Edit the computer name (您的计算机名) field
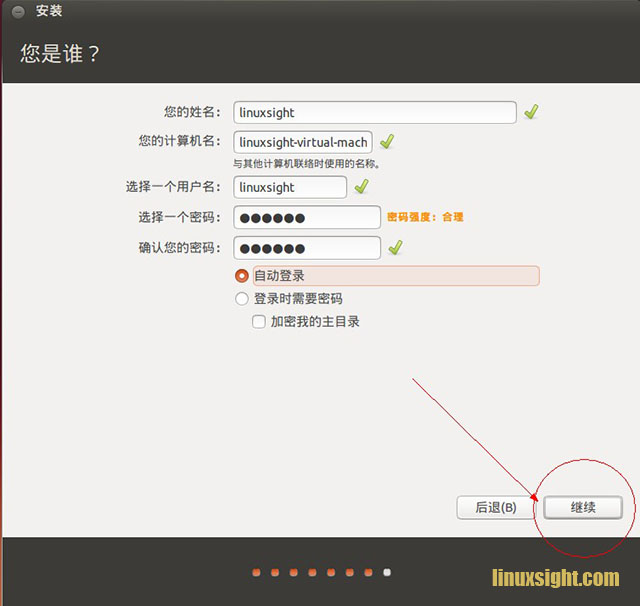The width and height of the screenshot is (640, 606). click(x=303, y=142)
